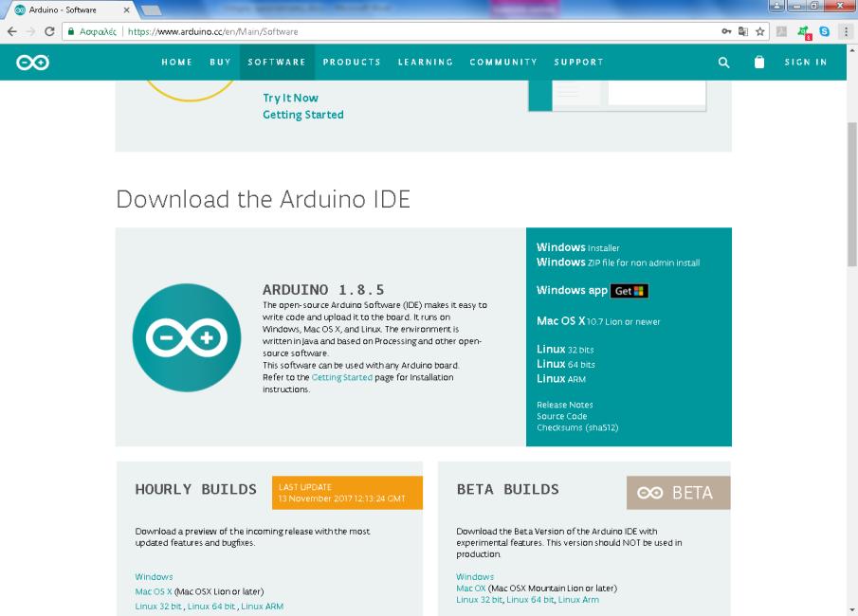Click the Try It Now link

(x=290, y=98)
